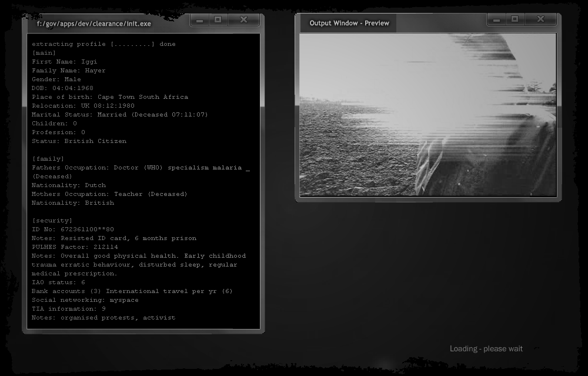Click 'Notes: organised protests, activist' line
This screenshot has width=588, height=376.
coord(103,318)
